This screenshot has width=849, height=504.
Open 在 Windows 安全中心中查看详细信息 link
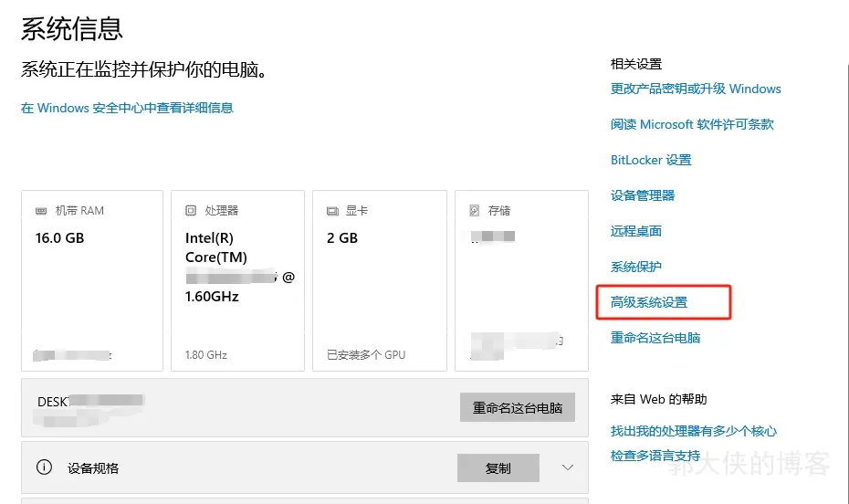(127, 108)
